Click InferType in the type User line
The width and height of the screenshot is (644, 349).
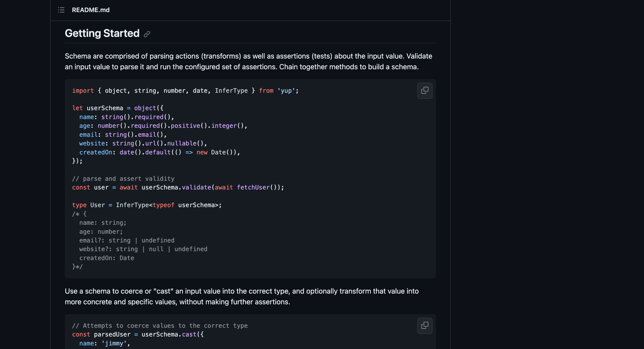pyautogui.click(x=132, y=205)
